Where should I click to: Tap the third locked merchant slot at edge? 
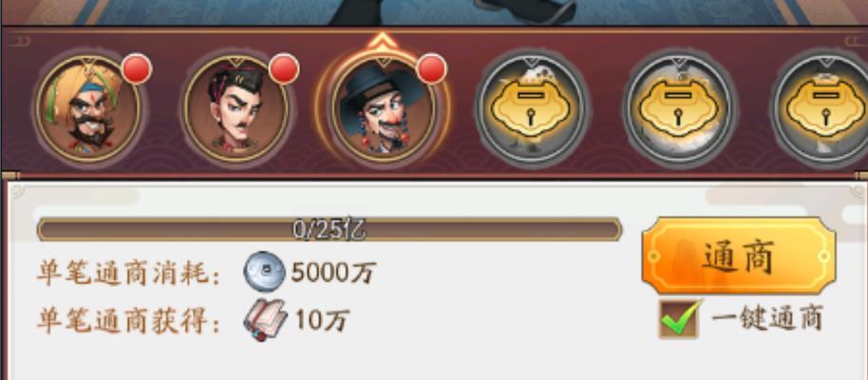[x=822, y=109]
